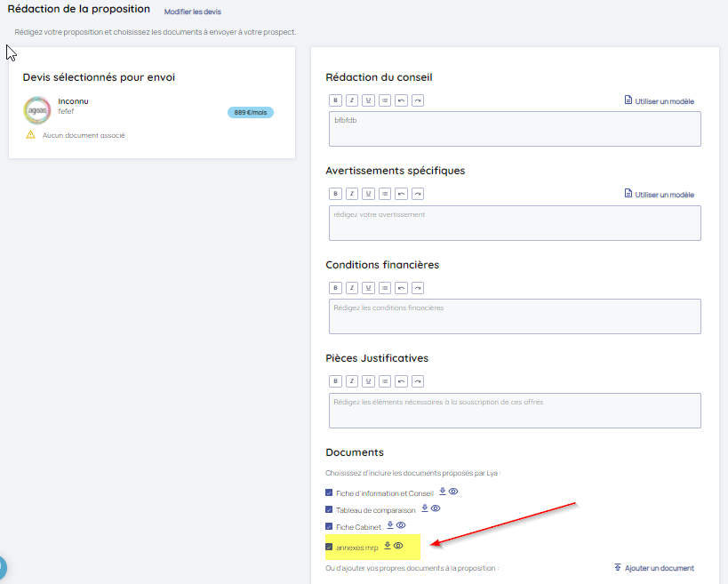This screenshot has width=728, height=584.
Task: Click italic button in Avertissements spécifiques toolbar
Action: [x=352, y=194]
